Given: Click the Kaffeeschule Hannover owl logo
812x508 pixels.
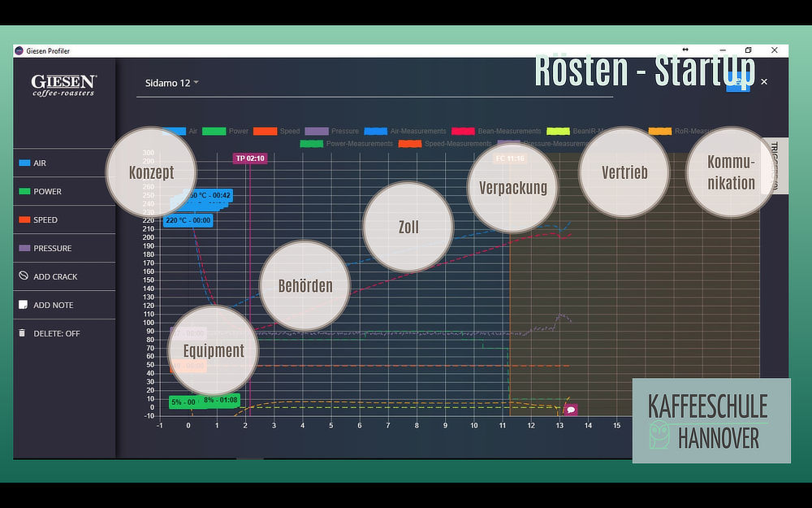Looking at the screenshot, I should [x=659, y=435].
